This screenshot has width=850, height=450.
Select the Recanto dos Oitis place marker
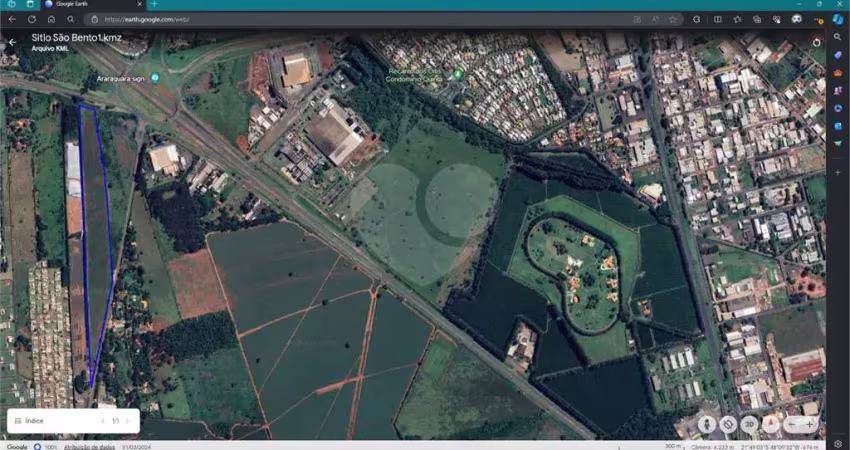coord(459,74)
